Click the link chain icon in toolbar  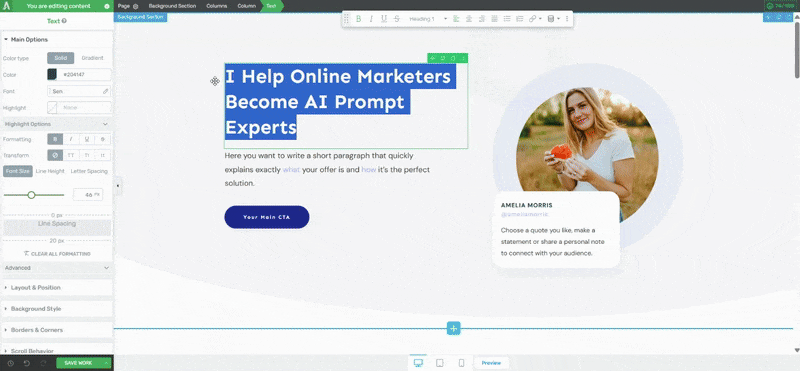[532, 19]
